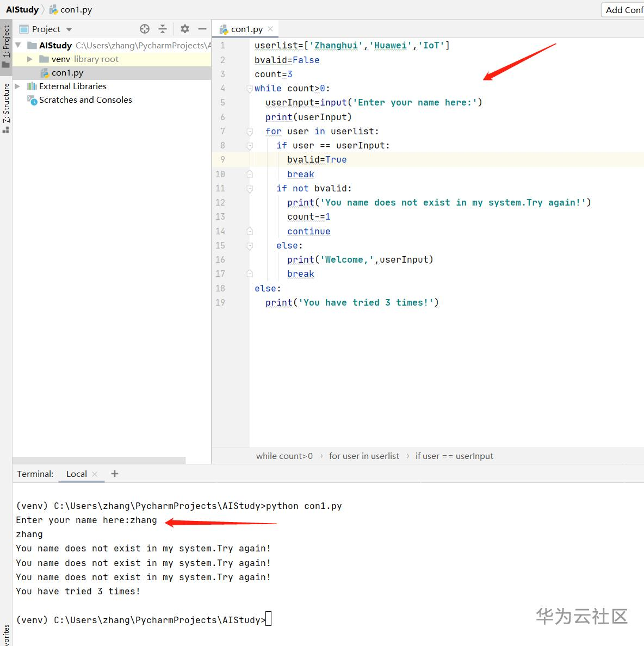The height and width of the screenshot is (646, 644).
Task: Click con1.py in the navigation breadcrumb
Action: click(71, 9)
